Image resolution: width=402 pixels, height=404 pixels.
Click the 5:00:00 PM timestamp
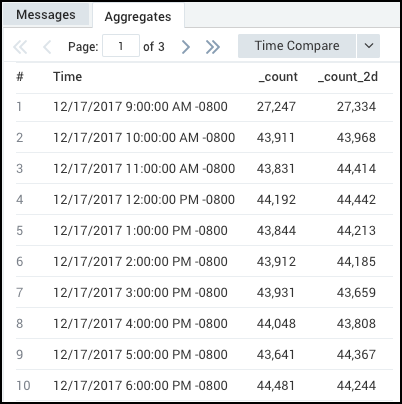click(x=140, y=355)
